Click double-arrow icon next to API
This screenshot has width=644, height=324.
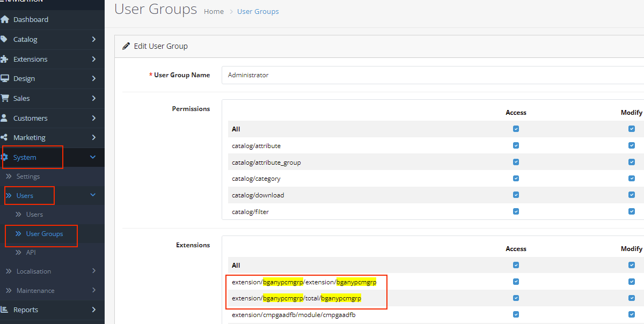tap(19, 253)
